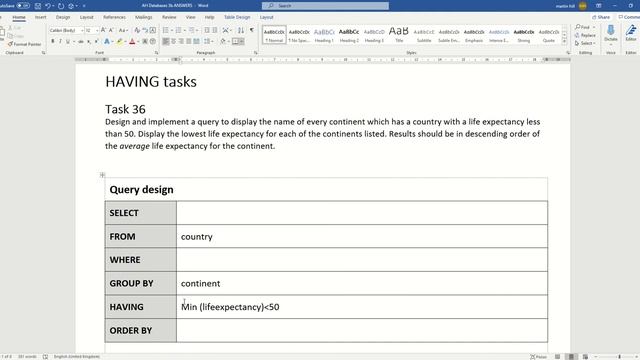Viewport: 640px width, 360px height.
Task: Open the Design tab
Action: 63,17
